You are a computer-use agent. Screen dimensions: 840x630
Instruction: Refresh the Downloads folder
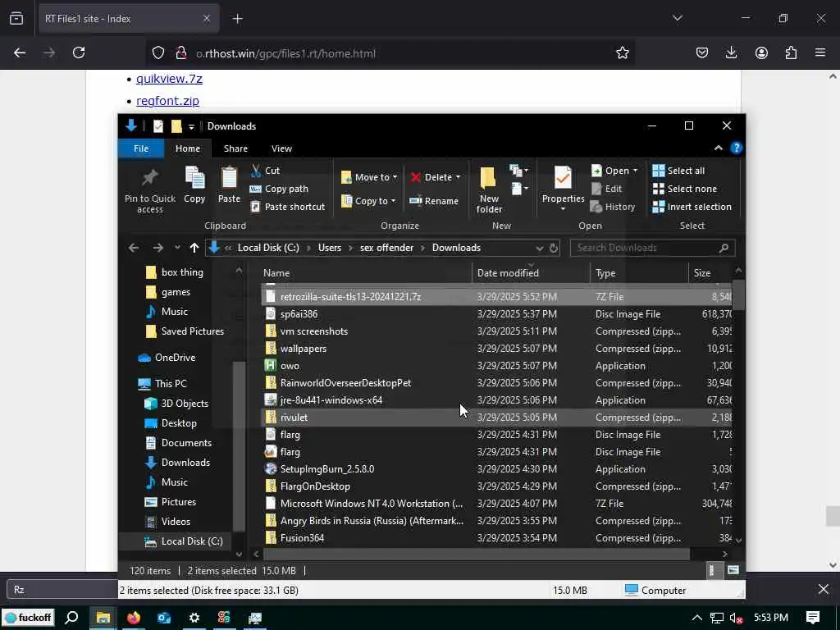point(554,248)
